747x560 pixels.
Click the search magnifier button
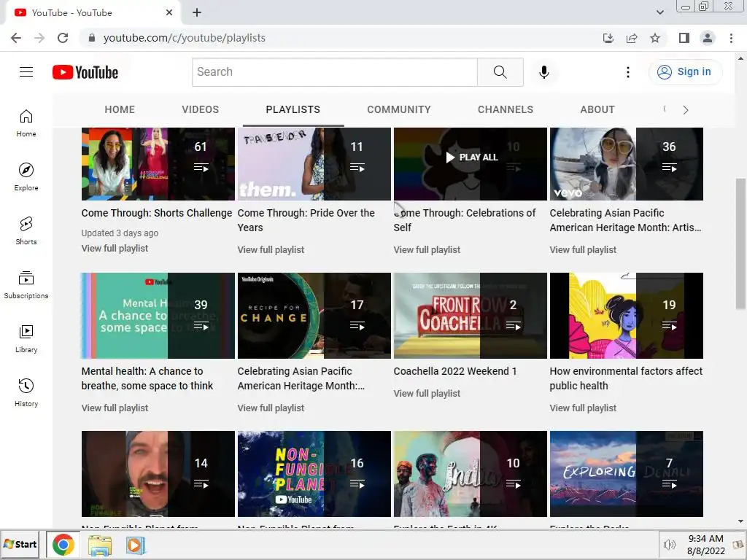tap(500, 72)
